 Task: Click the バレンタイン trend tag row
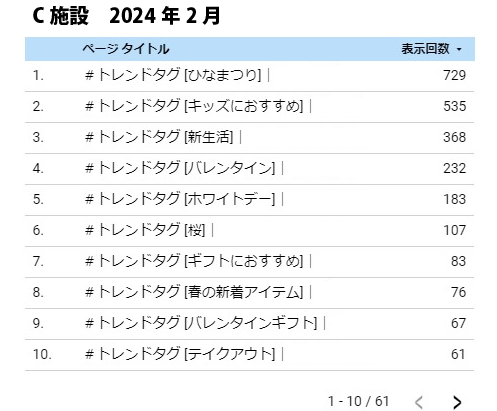click(x=249, y=169)
